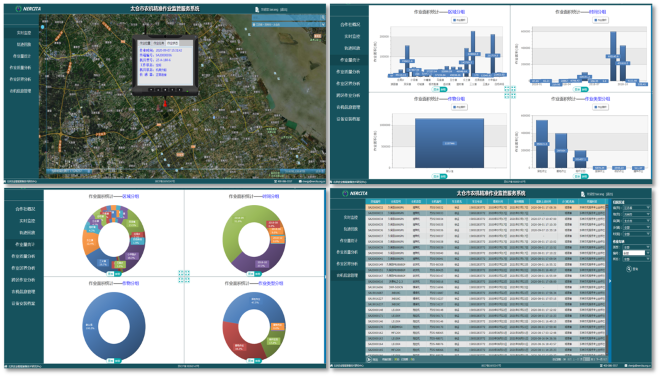Open the chart layout grid icon between bar charts
This screenshot has width=661, height=377.
pyautogui.click(x=510, y=92)
